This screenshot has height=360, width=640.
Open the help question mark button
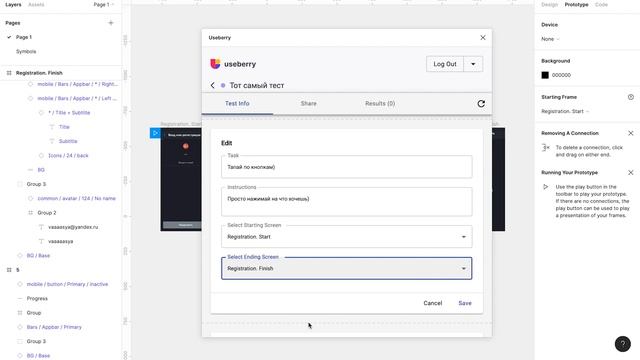pyautogui.click(x=622, y=344)
